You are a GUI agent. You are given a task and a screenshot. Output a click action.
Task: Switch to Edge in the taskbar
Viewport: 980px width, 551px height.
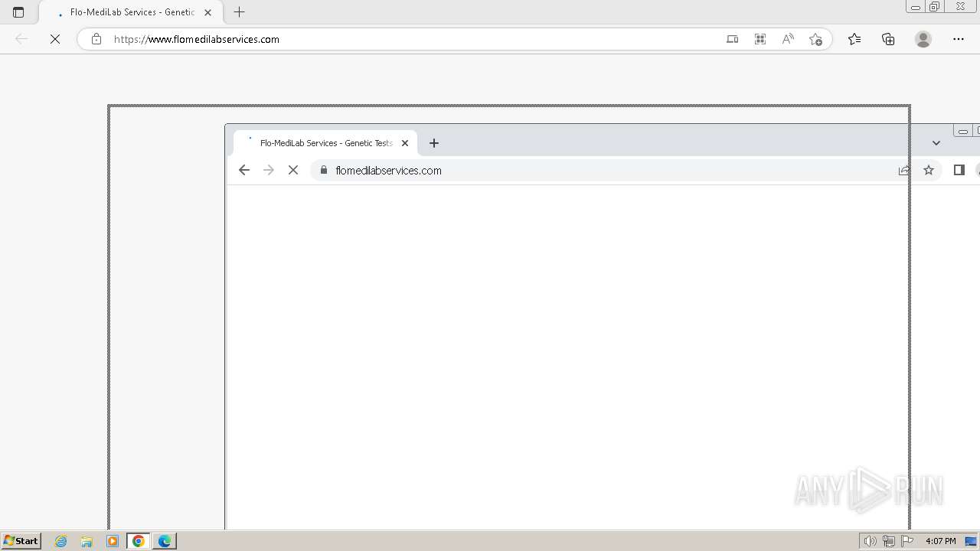point(165,541)
